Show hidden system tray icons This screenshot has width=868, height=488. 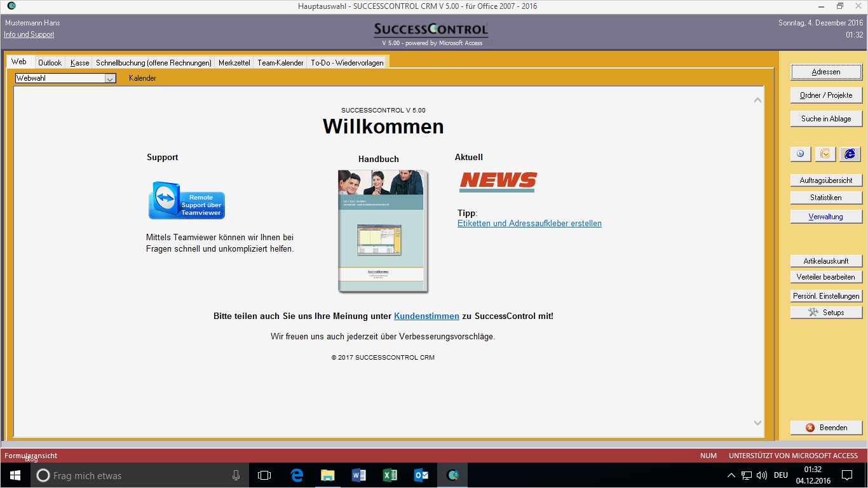point(731,475)
